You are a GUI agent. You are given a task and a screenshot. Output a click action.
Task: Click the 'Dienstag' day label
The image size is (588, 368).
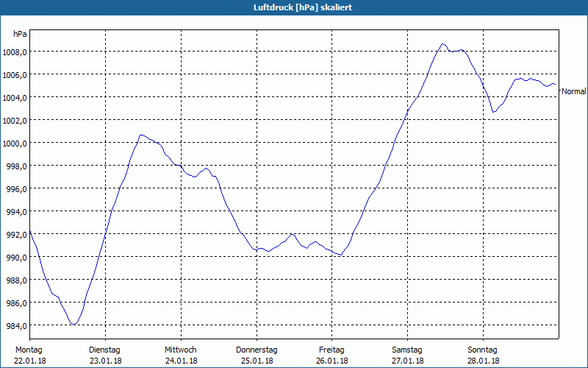tap(104, 350)
